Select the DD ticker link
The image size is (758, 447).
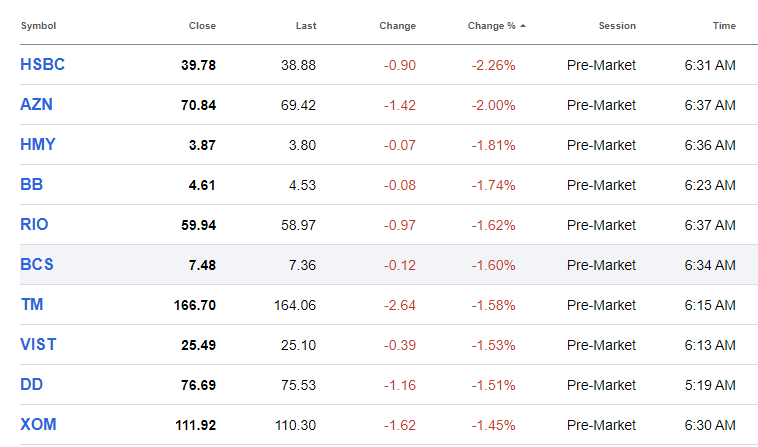31,384
